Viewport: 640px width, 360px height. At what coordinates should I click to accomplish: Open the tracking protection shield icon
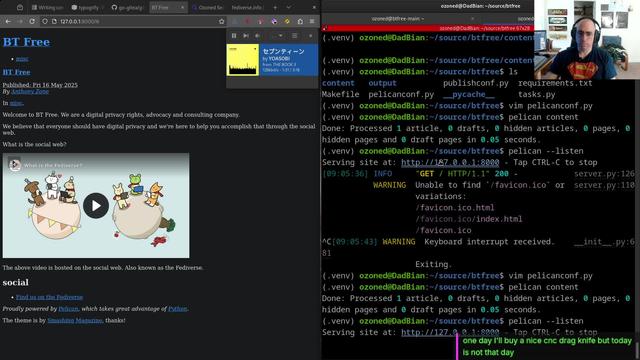pos(45,21)
